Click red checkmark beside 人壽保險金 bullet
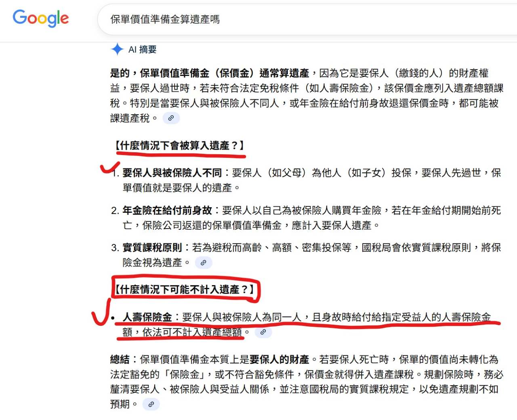The image size is (517, 420). click(x=101, y=312)
